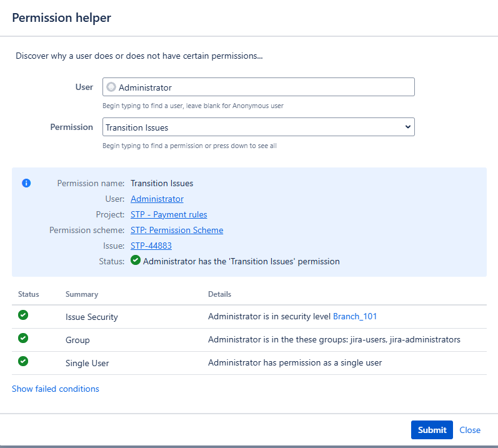Submit the permission helper form
The image size is (498, 448).
(x=432, y=430)
